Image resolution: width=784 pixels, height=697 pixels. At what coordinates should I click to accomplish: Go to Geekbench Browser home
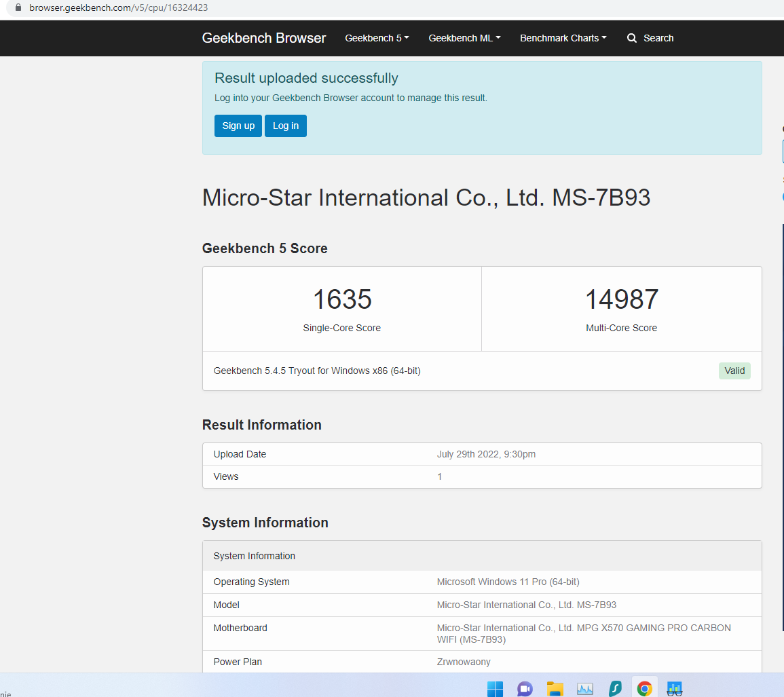click(x=263, y=38)
